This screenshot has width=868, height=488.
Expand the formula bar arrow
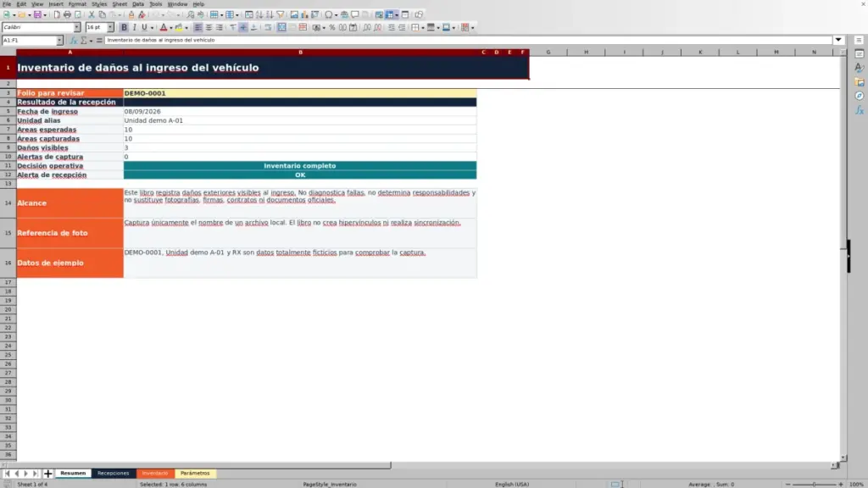[838, 40]
